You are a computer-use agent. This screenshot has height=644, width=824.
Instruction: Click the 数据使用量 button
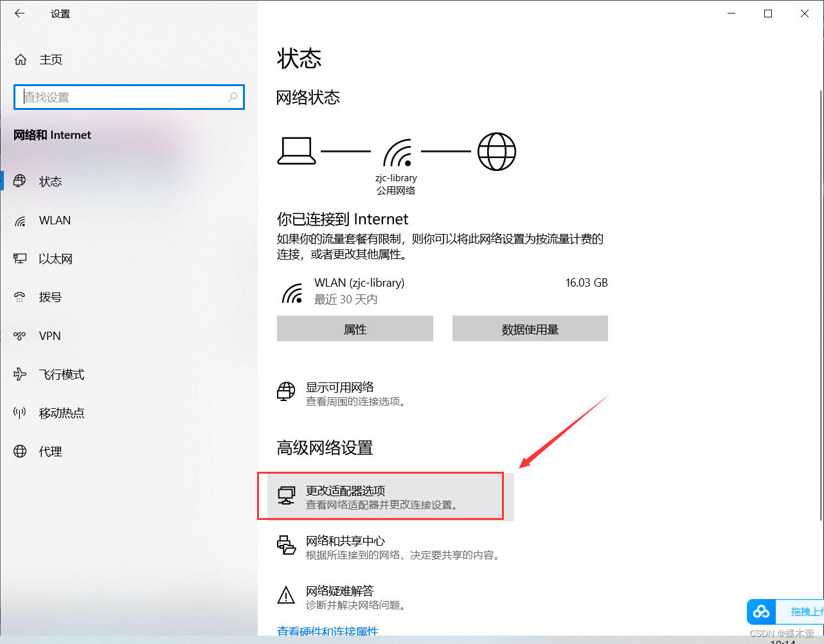point(530,328)
